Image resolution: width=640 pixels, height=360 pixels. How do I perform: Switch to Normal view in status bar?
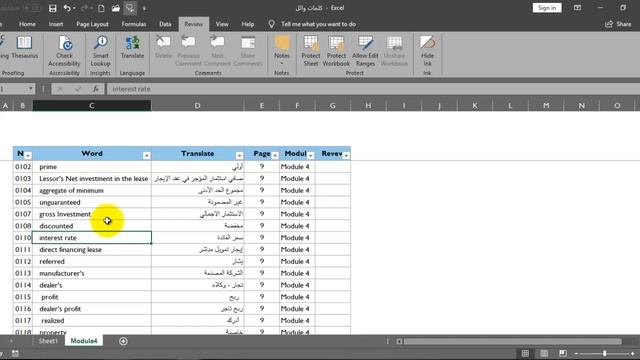point(525,353)
